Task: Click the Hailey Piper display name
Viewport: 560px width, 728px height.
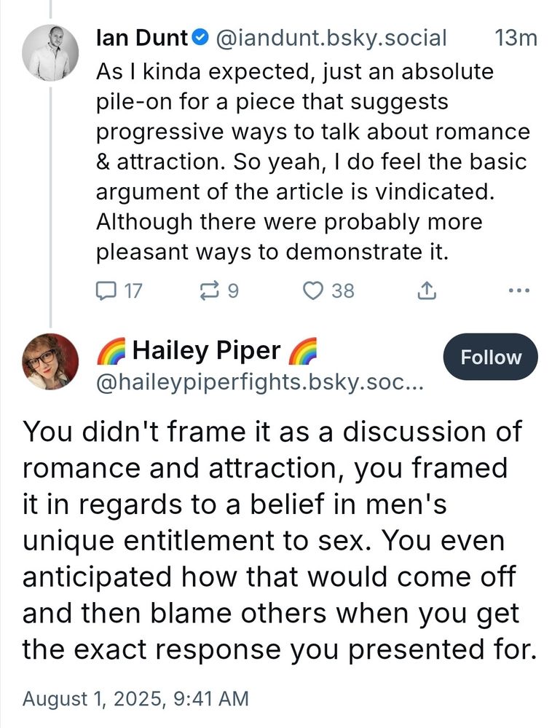Action: 206,351
